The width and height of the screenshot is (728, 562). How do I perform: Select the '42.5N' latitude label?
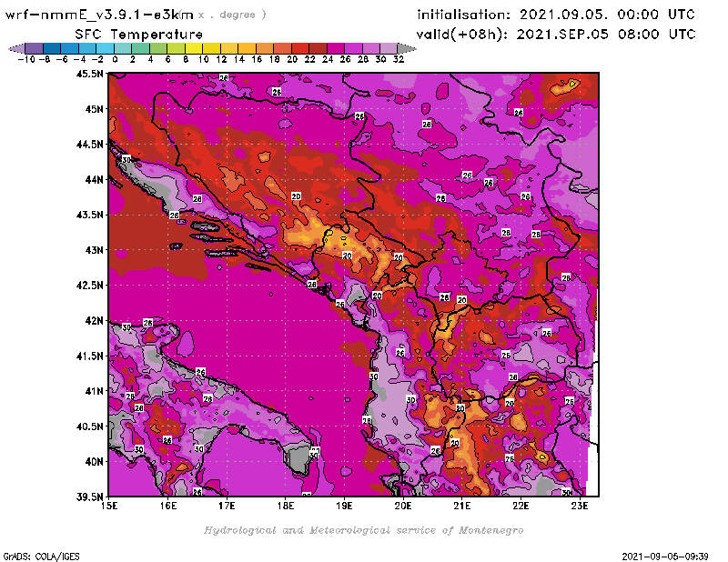pyautogui.click(x=89, y=286)
